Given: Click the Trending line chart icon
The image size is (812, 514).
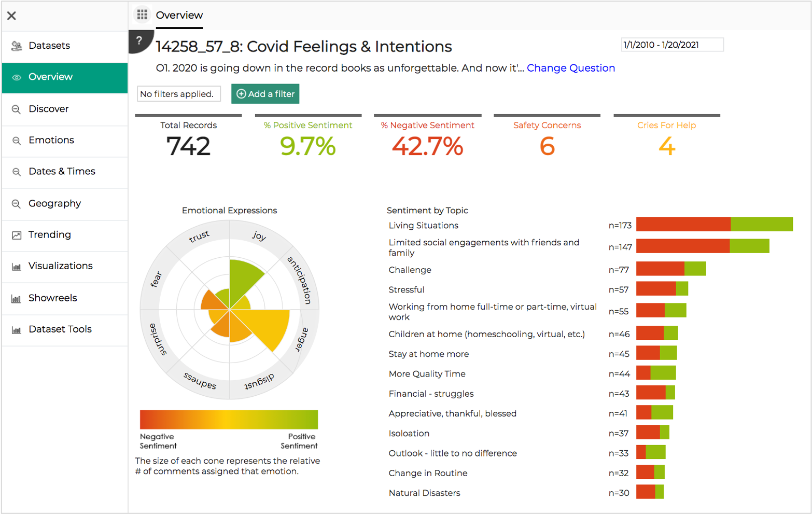Looking at the screenshot, I should click(17, 235).
